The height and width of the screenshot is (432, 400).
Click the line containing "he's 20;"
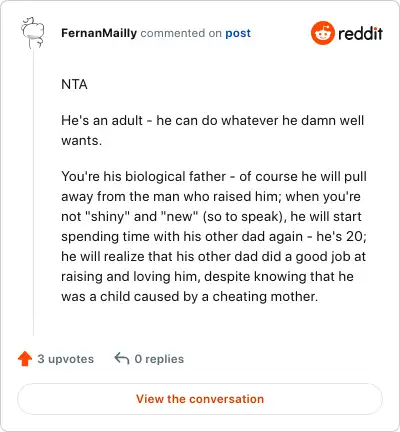pos(214,236)
